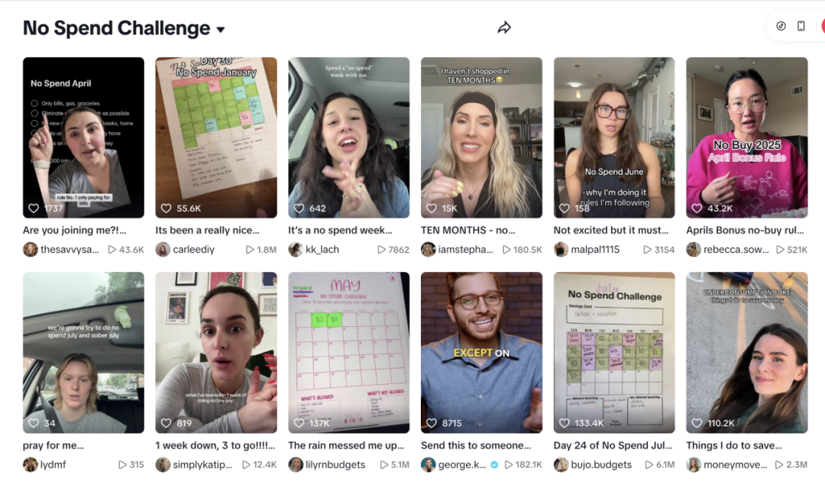
Task: Click heart icon on 133.4K July calendar video
Action: [564, 423]
